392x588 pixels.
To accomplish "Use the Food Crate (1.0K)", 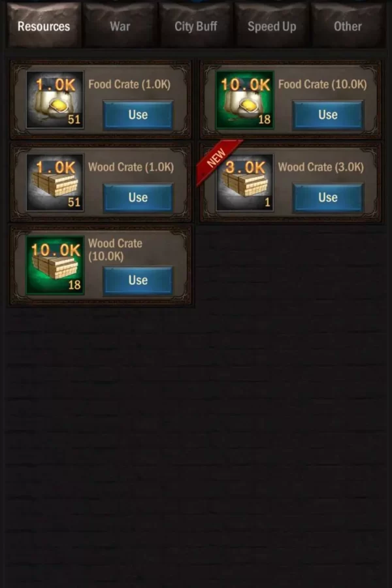I will pos(138,115).
